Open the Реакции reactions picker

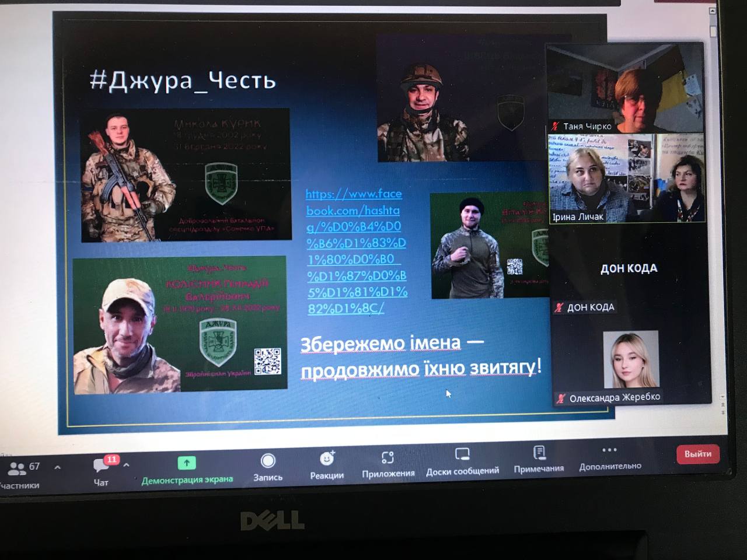[327, 459]
